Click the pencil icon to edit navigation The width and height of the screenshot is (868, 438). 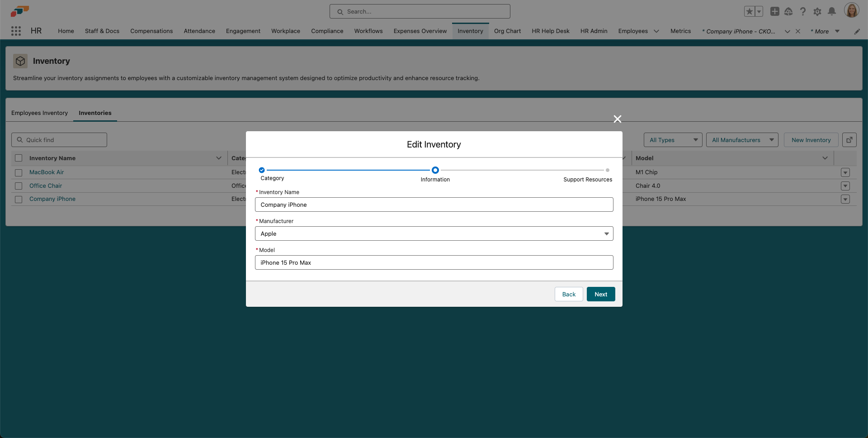click(857, 31)
